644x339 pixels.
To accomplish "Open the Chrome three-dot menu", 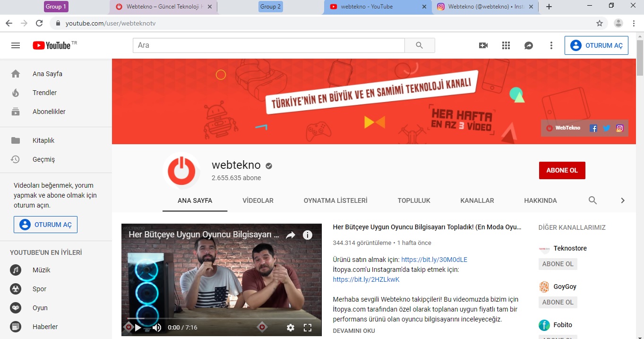I will (633, 23).
